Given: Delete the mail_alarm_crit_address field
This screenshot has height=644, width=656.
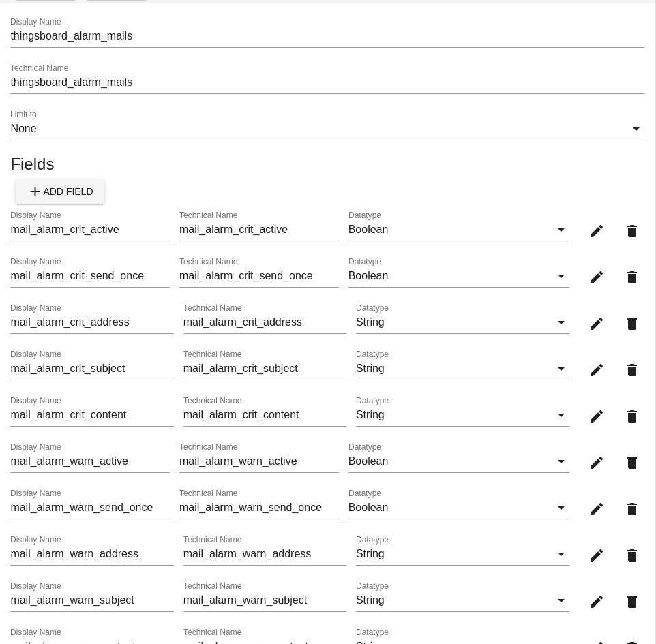Looking at the screenshot, I should tap(632, 324).
